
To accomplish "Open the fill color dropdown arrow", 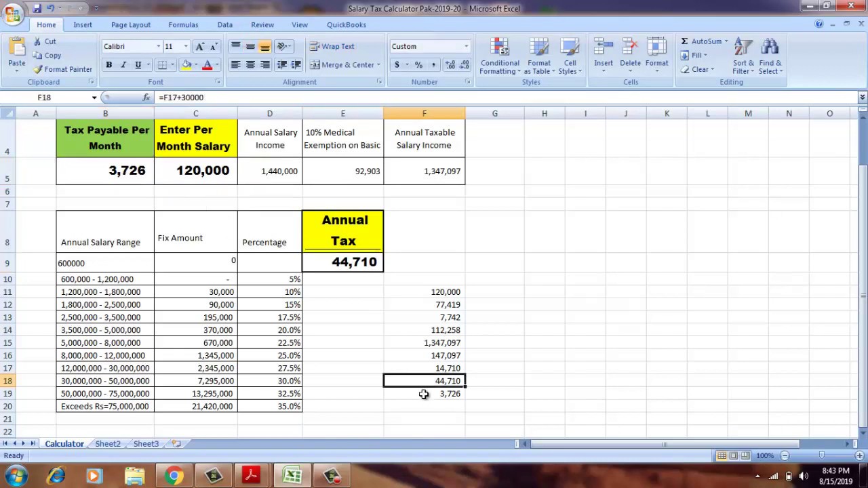I will [195, 65].
